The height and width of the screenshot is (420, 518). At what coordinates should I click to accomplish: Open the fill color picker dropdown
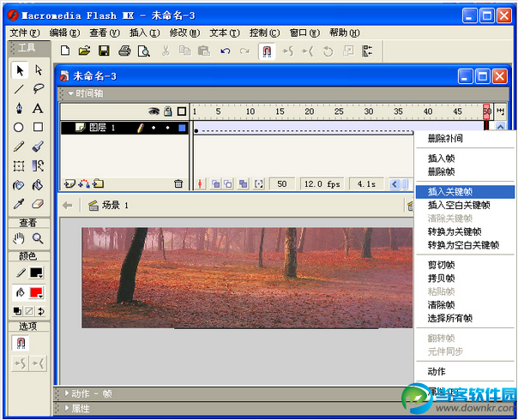[x=36, y=292]
